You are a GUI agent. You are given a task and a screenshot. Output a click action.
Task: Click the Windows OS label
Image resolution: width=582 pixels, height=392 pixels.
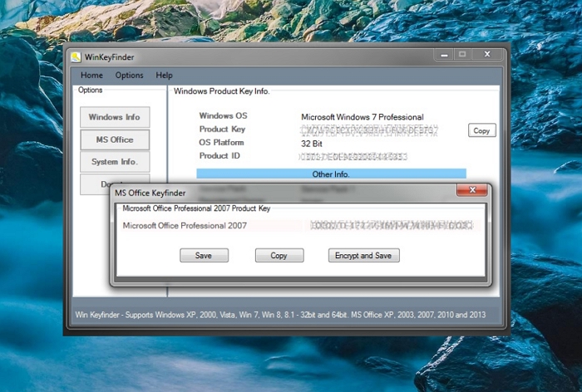coord(223,115)
